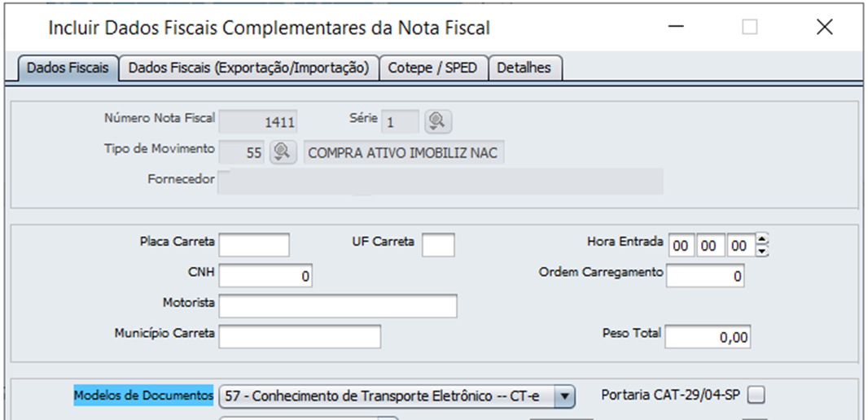Open the Cotepe / SPED tab
The height and width of the screenshot is (420, 868).
point(433,68)
